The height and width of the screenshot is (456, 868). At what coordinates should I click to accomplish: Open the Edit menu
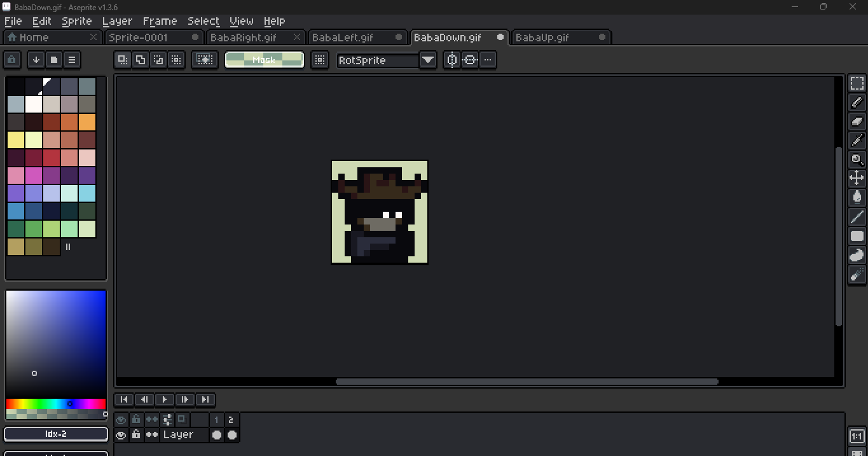(42, 21)
